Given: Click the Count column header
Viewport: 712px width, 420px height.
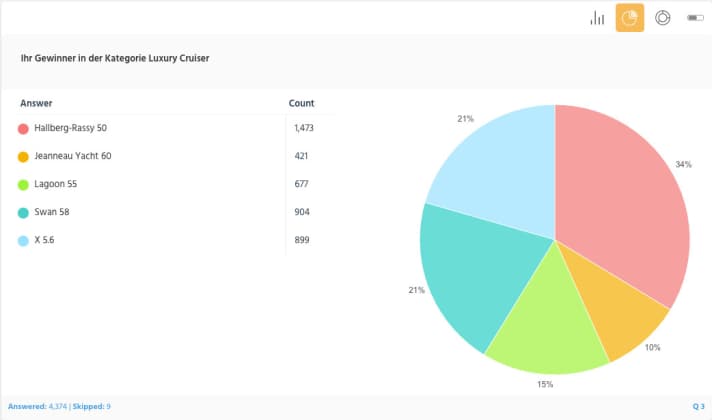Looking at the screenshot, I should 301,103.
